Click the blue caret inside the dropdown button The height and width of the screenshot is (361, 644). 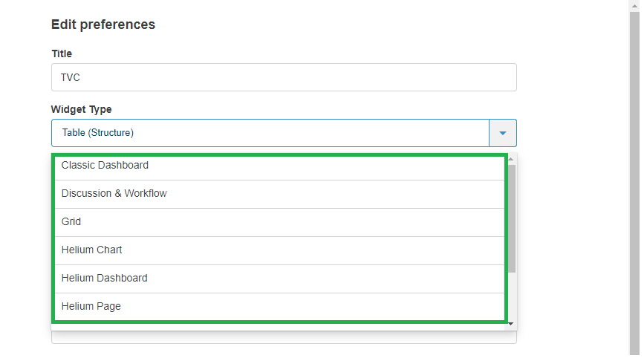coord(503,133)
